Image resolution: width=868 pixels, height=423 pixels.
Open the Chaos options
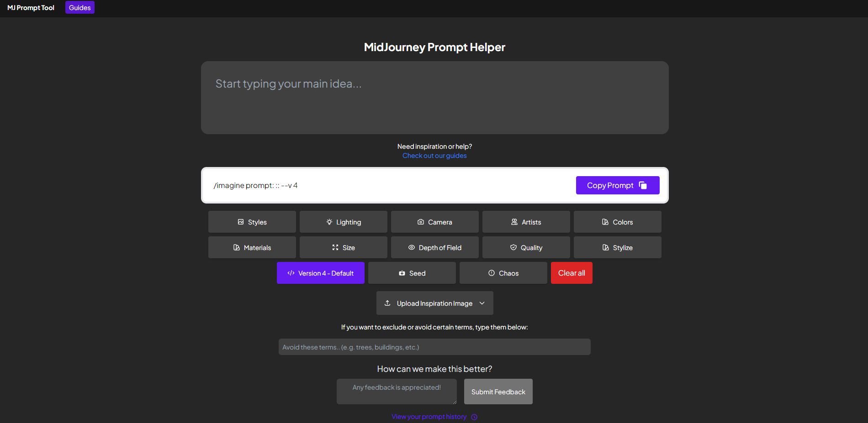pos(503,273)
